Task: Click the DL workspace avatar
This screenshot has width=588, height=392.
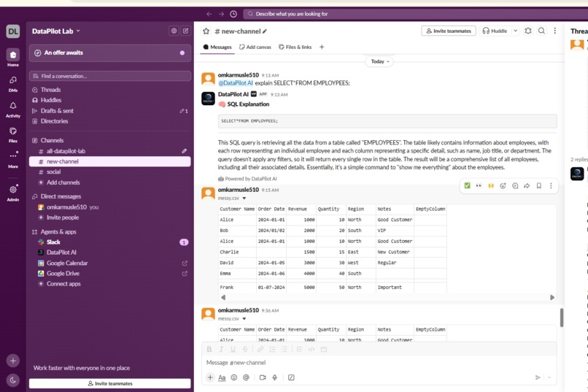Action: [12, 31]
